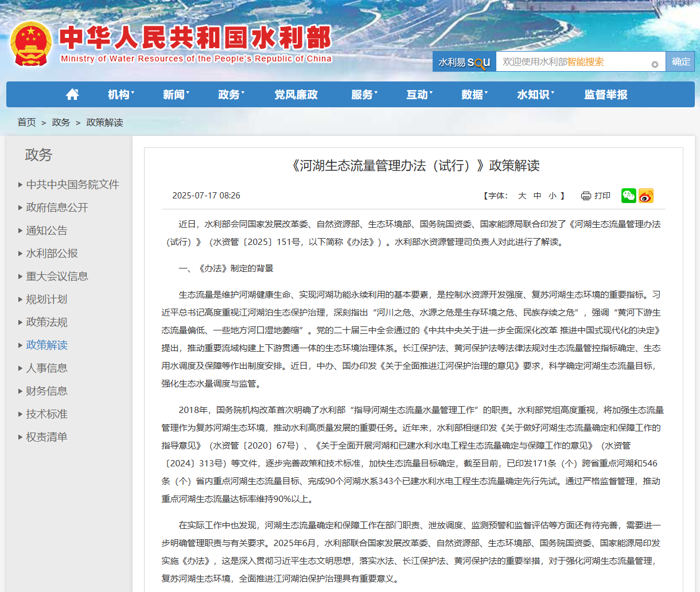Click 政务 in the breadcrumb trail
Viewport: 700px width, 592px height.
click(61, 122)
